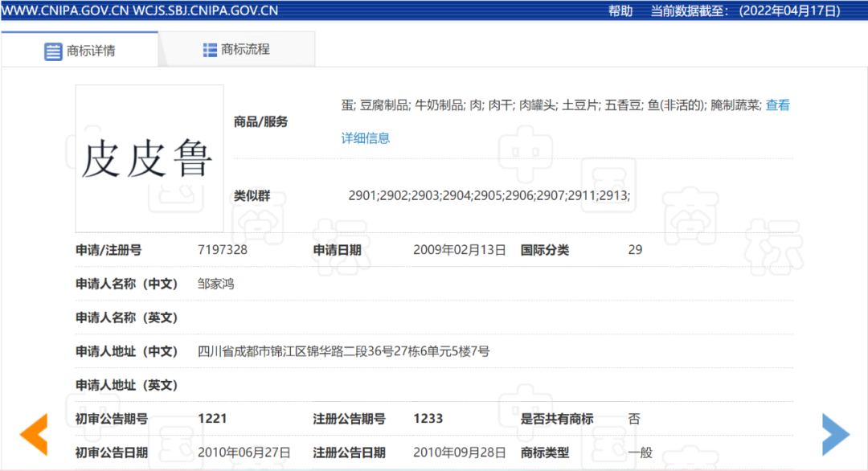Click the data cutoff date 2022年04月17日

pos(789,10)
